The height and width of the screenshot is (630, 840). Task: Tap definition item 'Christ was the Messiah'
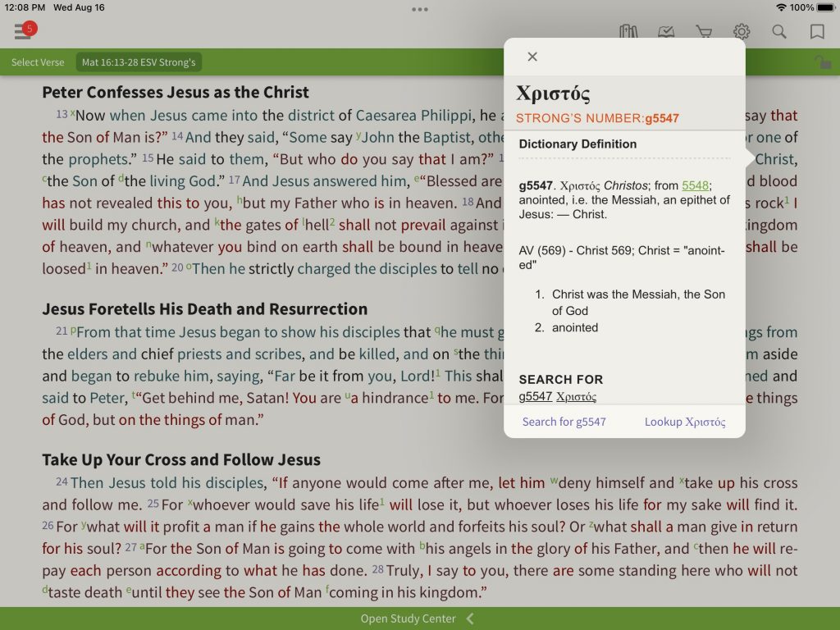638,303
